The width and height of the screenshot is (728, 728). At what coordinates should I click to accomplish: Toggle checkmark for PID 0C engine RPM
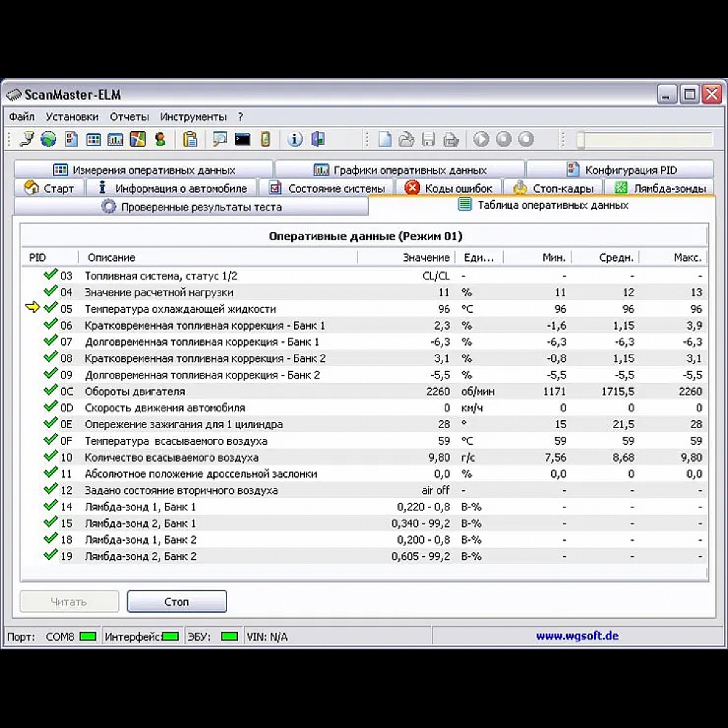point(50,391)
